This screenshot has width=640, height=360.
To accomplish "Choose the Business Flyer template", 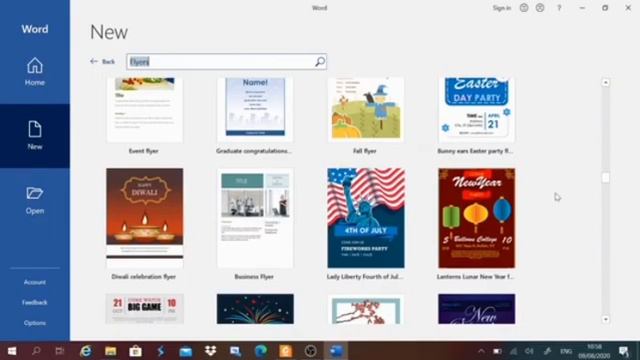I will (255, 218).
